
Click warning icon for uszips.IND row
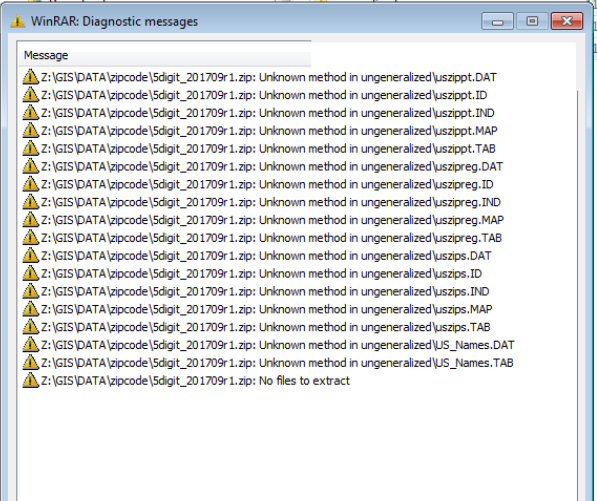pos(30,292)
